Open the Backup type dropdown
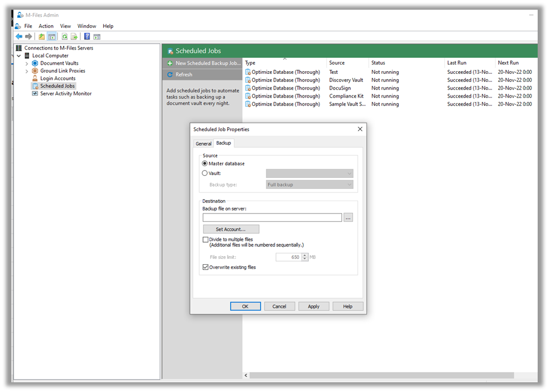Screen dimensions: 549x392 click(x=309, y=184)
